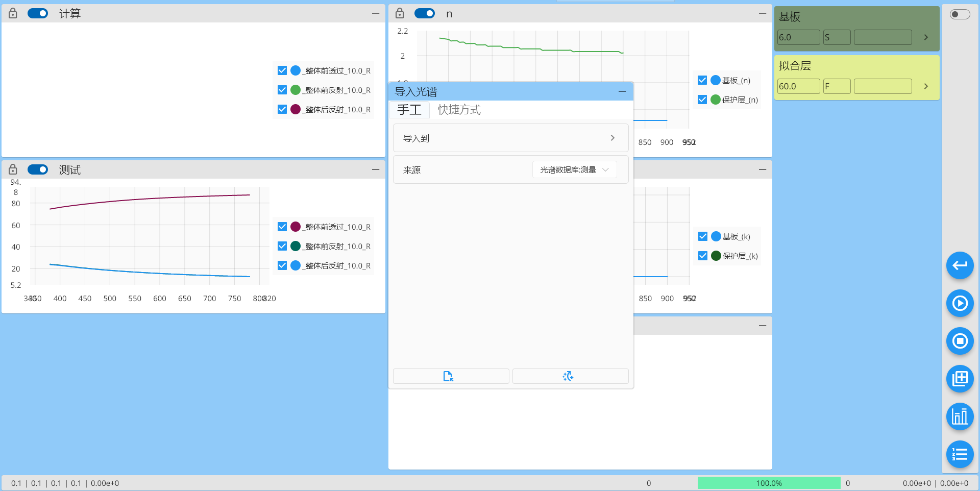Select the 手工 tab

409,110
